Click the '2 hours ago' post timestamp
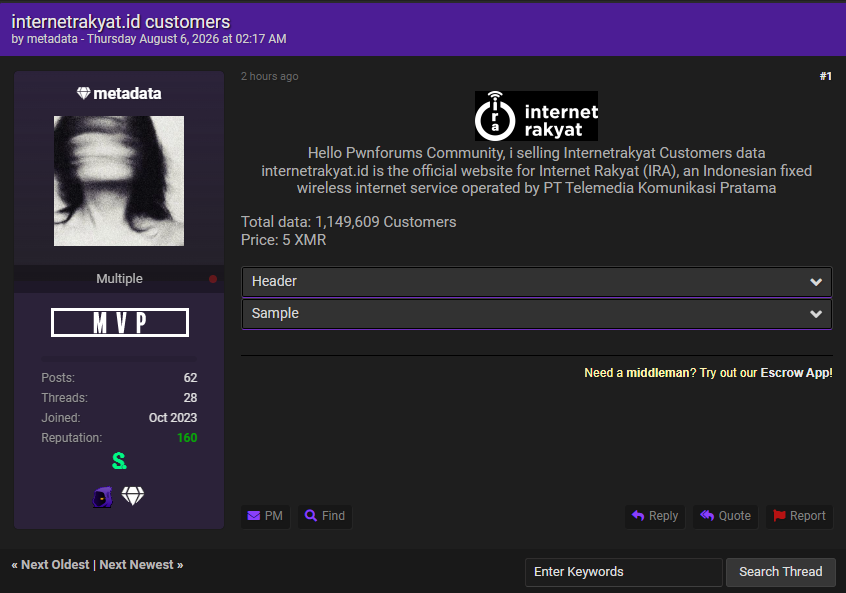Screen dimensions: 846x593 tap(270, 77)
